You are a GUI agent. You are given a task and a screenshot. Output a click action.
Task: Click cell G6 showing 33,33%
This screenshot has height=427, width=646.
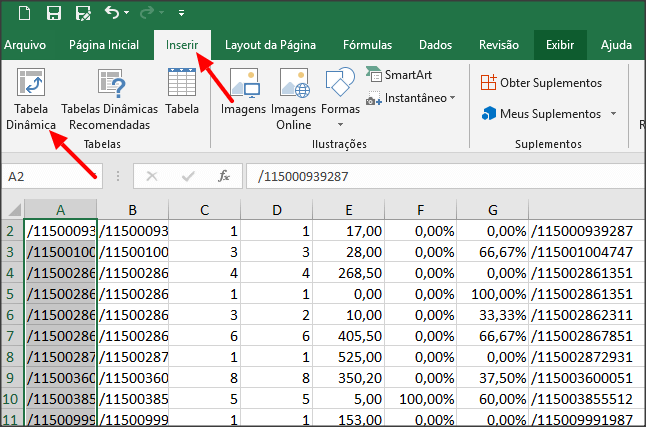492,315
